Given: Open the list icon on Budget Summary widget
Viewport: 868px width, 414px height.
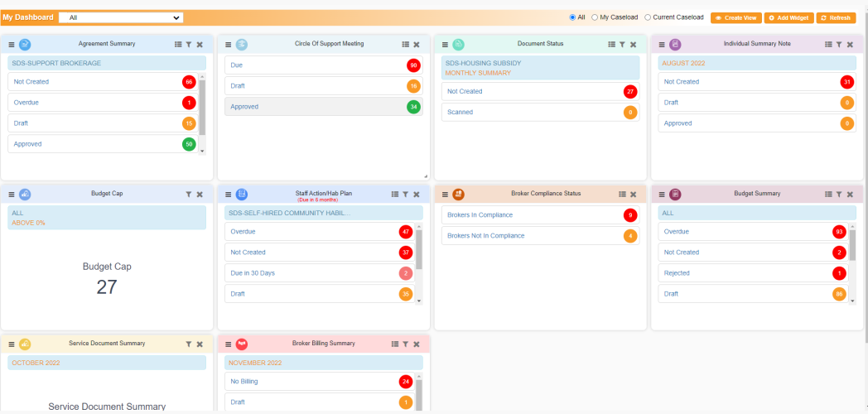Looking at the screenshot, I should click(x=828, y=195).
